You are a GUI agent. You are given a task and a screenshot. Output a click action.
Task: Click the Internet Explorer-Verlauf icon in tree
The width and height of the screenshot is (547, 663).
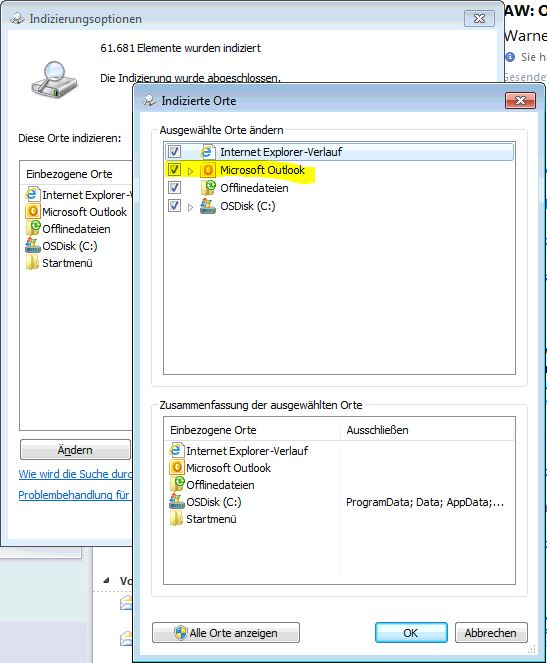click(207, 152)
